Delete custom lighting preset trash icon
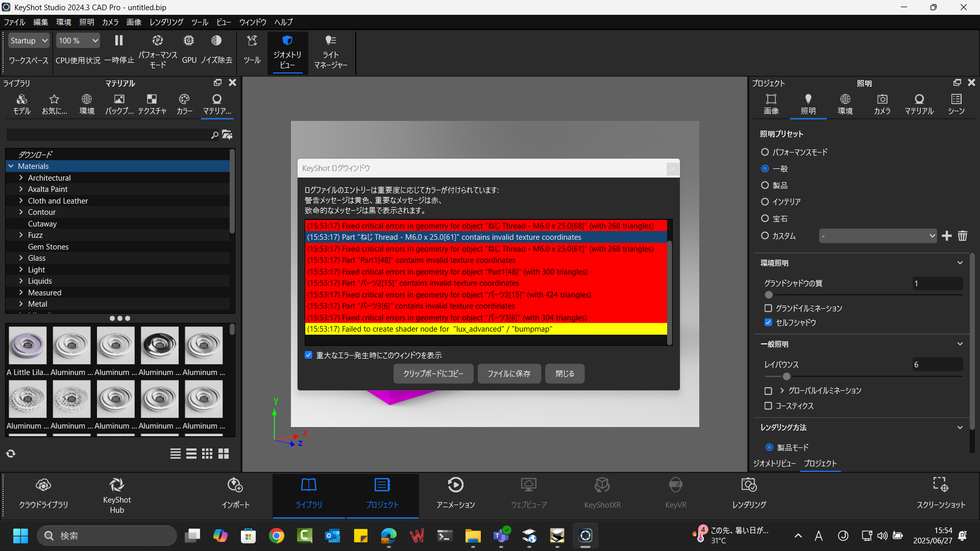980x551 pixels. (963, 236)
